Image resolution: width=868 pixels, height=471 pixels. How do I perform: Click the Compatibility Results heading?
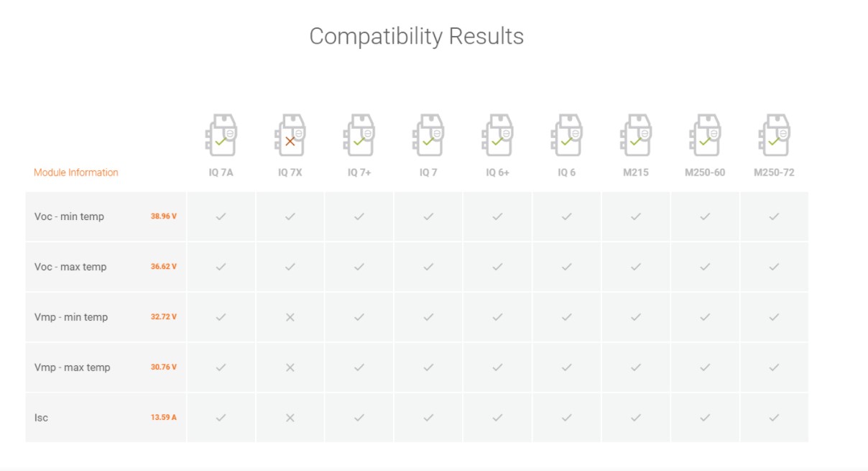tap(416, 36)
